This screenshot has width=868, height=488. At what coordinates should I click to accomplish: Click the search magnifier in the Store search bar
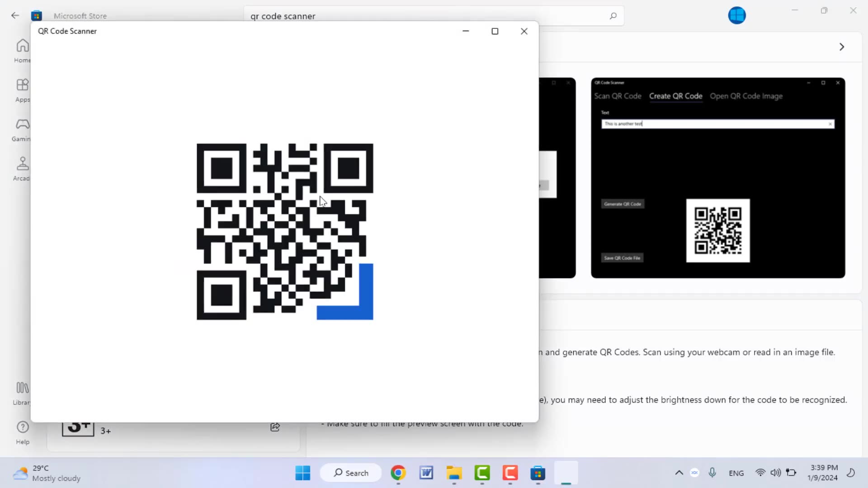pyautogui.click(x=613, y=16)
